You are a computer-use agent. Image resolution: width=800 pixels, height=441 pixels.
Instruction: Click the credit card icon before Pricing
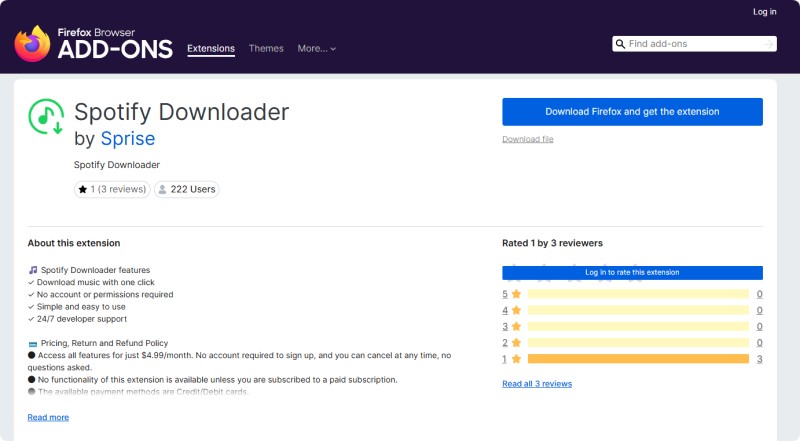[33, 344]
